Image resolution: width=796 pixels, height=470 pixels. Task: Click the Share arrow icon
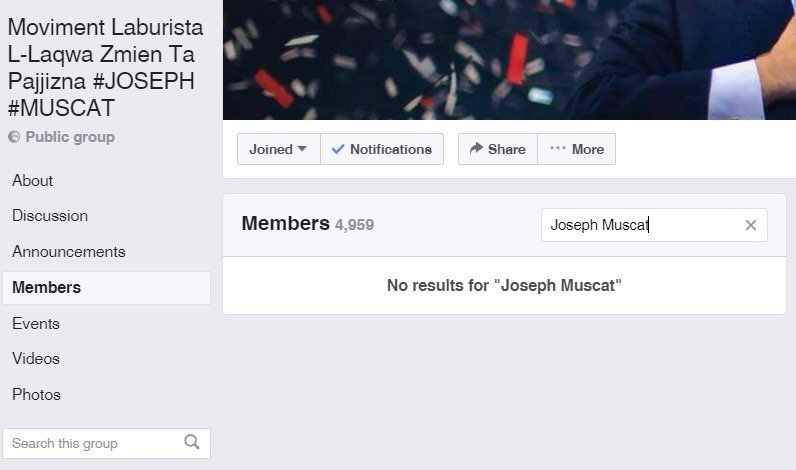[476, 149]
